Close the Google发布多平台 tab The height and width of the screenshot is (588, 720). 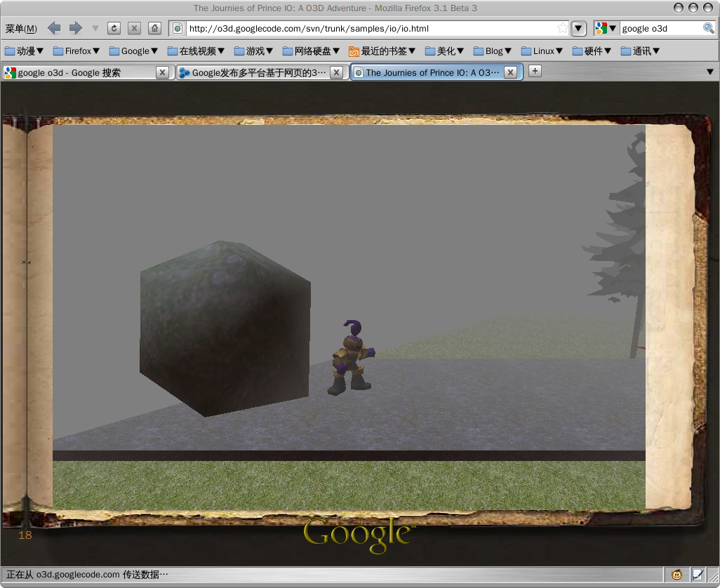pos(337,72)
